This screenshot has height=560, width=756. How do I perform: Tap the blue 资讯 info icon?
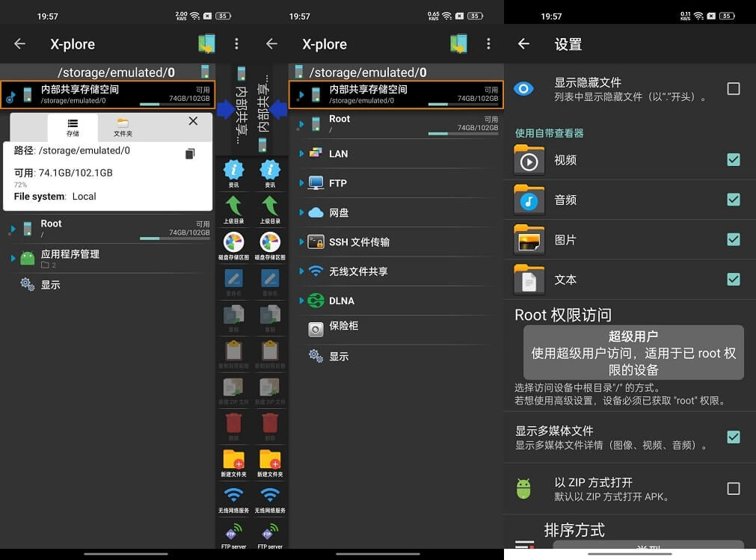[x=234, y=169]
